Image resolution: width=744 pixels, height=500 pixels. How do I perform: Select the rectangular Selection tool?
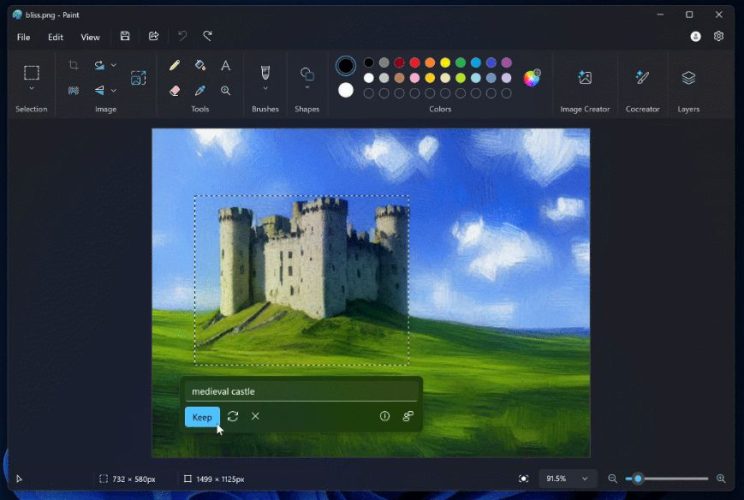click(31, 73)
